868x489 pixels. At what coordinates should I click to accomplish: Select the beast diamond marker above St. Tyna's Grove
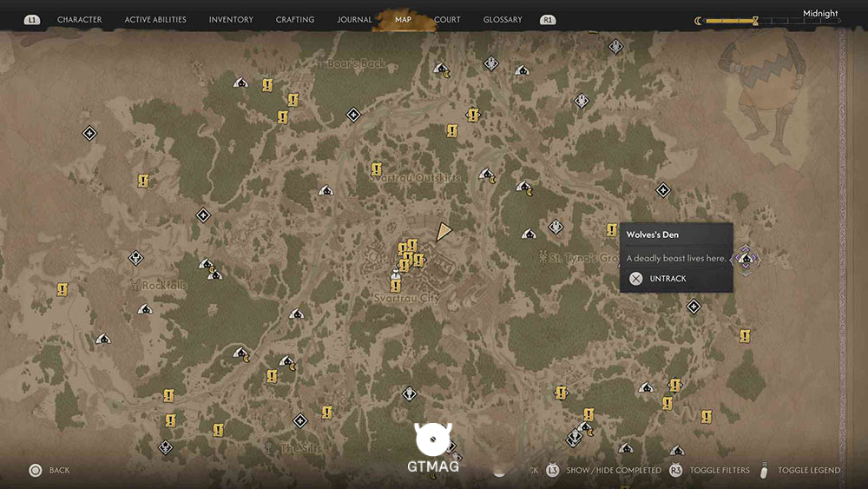556,227
